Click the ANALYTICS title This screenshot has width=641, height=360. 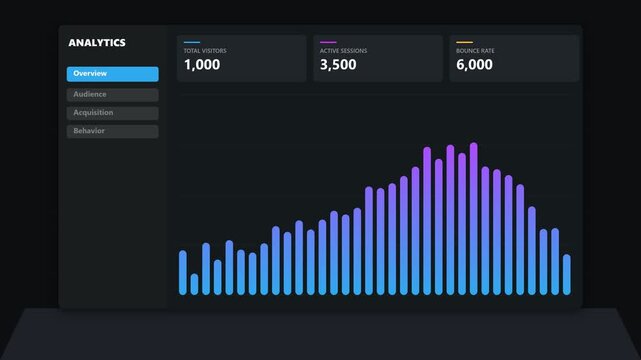[x=97, y=43]
